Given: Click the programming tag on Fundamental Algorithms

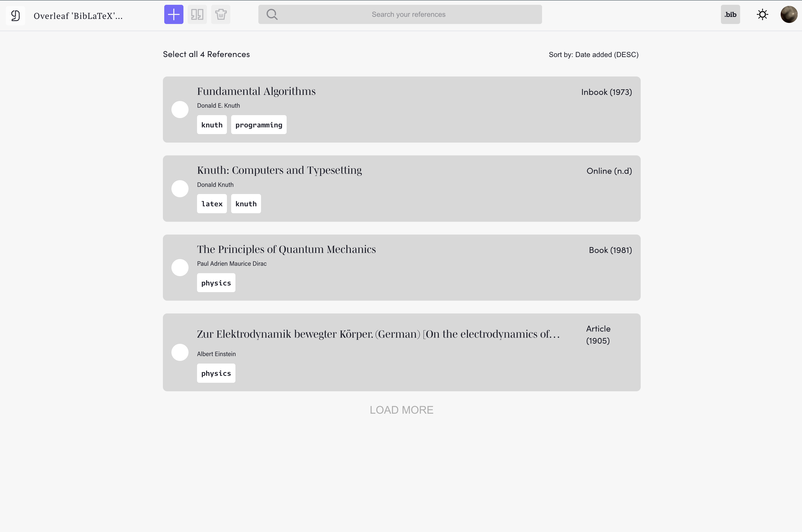Looking at the screenshot, I should pos(259,125).
